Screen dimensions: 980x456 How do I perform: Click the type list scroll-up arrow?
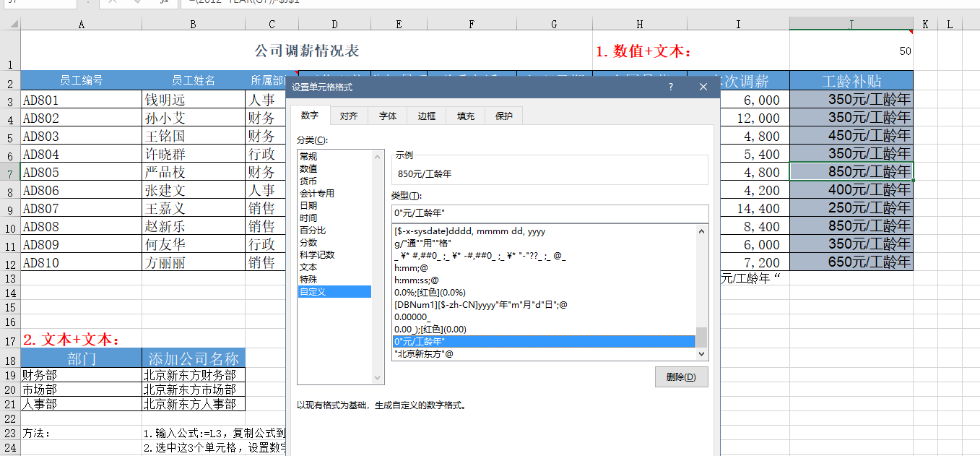pos(701,231)
